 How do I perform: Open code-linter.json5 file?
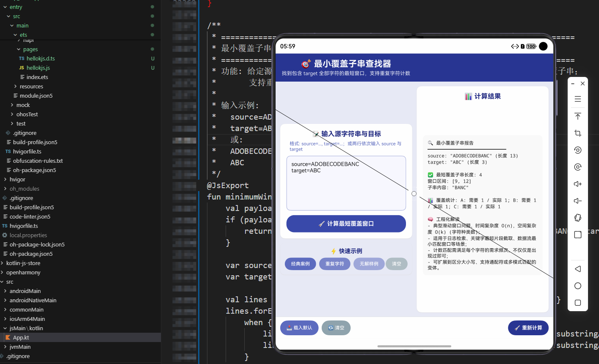[x=30, y=216]
